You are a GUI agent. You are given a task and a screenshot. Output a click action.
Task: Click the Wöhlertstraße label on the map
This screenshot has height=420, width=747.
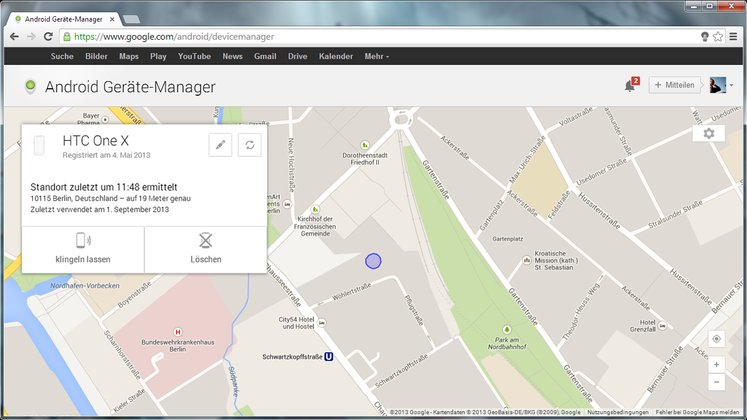click(x=352, y=292)
